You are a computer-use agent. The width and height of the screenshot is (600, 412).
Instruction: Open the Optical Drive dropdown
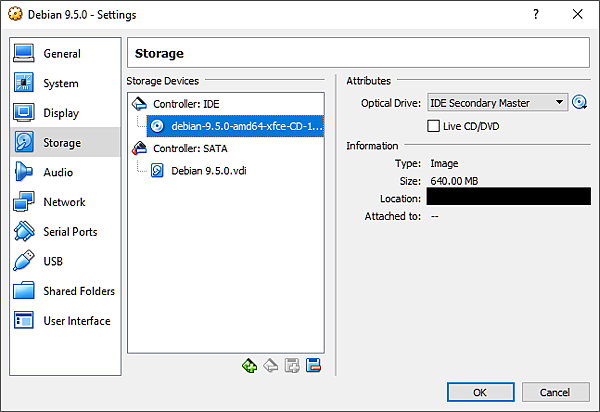pos(497,103)
